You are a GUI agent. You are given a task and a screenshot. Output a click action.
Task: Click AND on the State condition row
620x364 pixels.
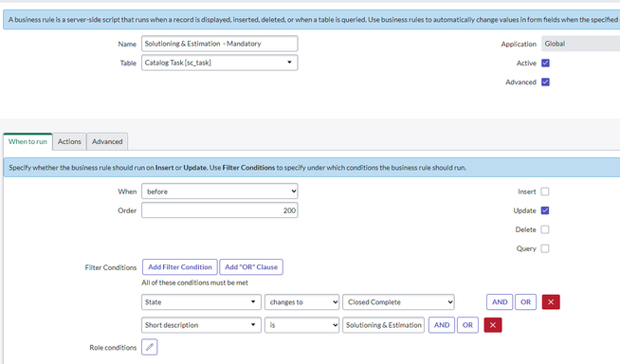(x=500, y=302)
